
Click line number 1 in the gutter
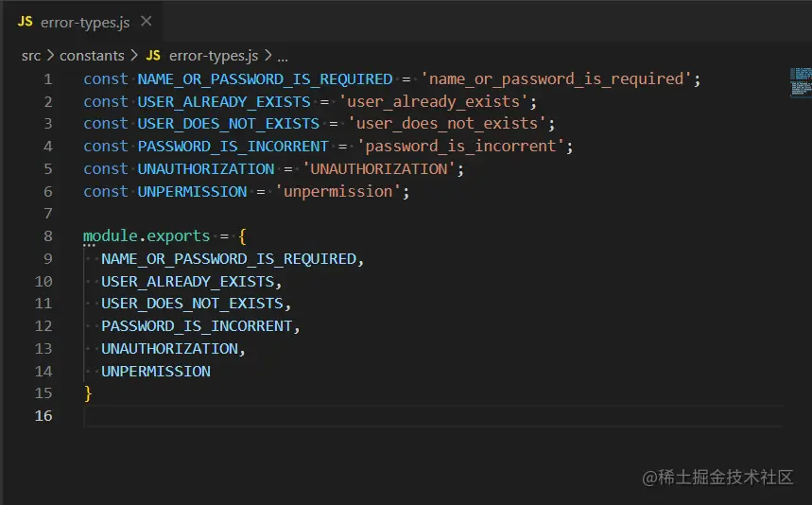[47, 79]
